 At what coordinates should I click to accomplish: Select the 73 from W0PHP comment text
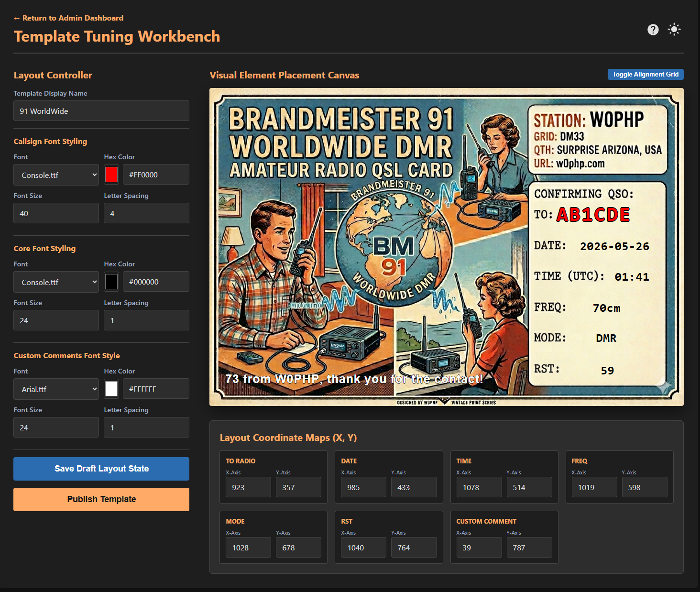354,379
